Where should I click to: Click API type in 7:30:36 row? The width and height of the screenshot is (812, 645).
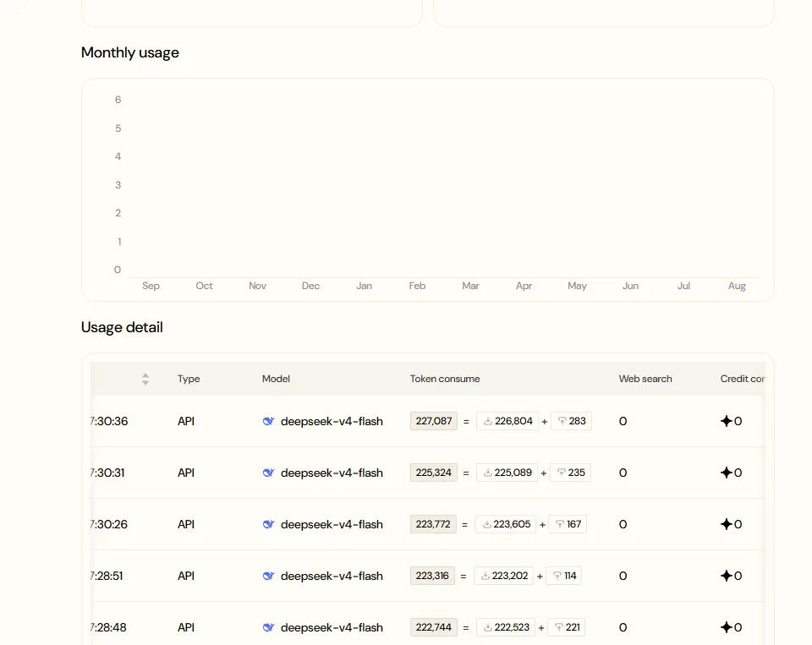click(x=186, y=421)
